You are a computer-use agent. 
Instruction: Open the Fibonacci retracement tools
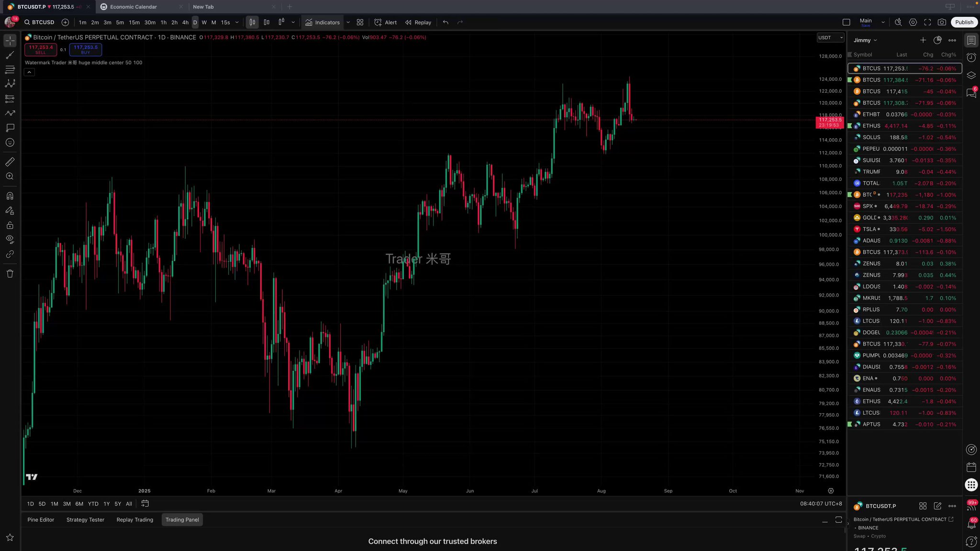[10, 70]
